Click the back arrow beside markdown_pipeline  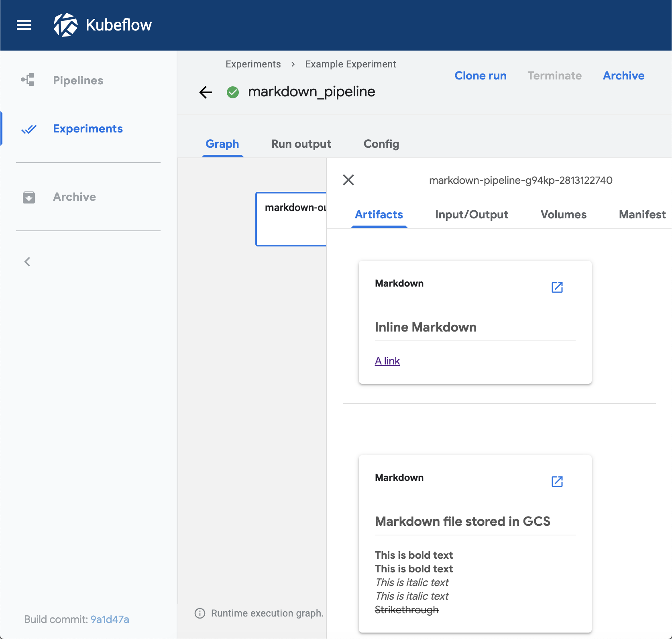(206, 92)
